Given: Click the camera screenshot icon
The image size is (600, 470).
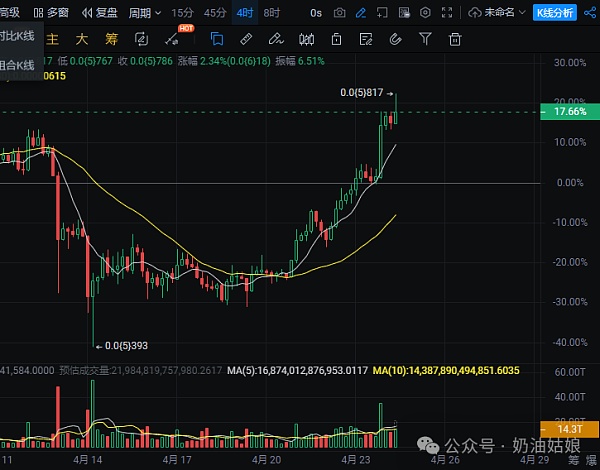Looking at the screenshot, I should click(x=339, y=13).
